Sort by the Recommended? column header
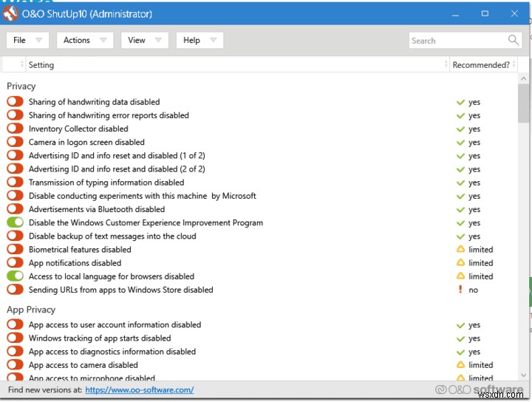The width and height of the screenshot is (532, 402). [x=481, y=65]
